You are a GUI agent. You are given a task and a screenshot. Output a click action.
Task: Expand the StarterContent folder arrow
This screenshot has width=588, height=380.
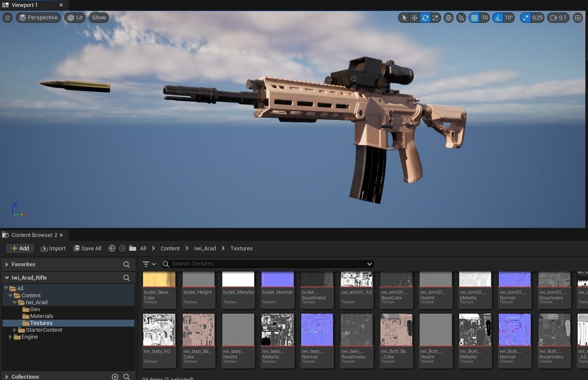pos(15,330)
